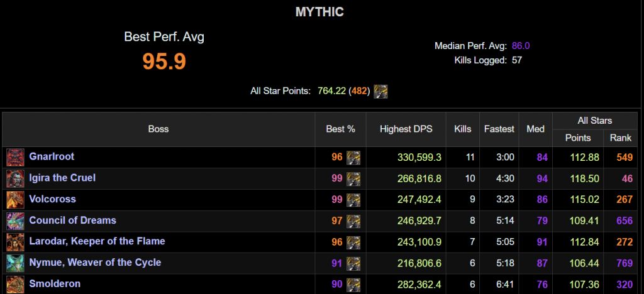Click the Council of Dreams boss icon
The height and width of the screenshot is (294, 644).
[16, 221]
